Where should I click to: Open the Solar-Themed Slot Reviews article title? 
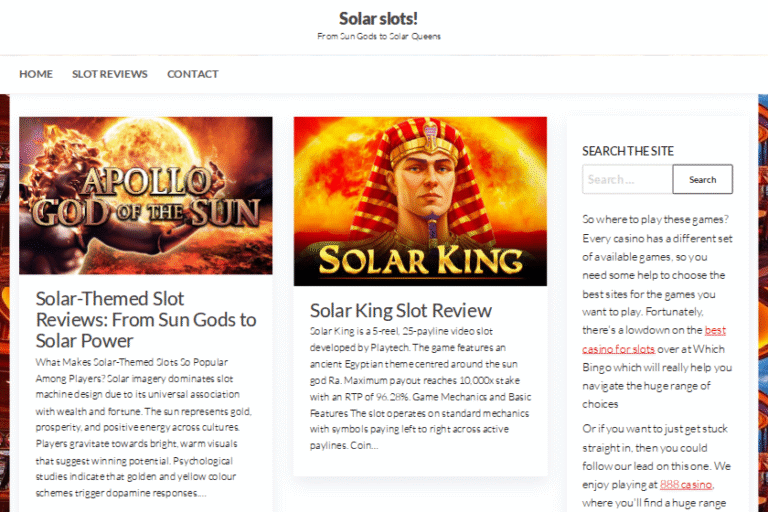pos(146,319)
